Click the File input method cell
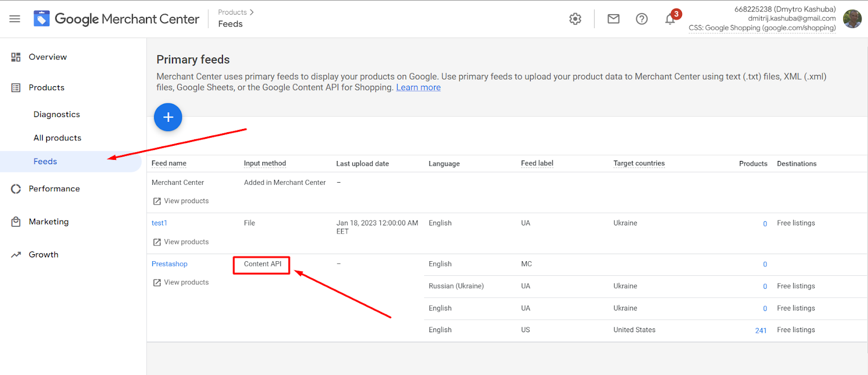 pyautogui.click(x=249, y=223)
